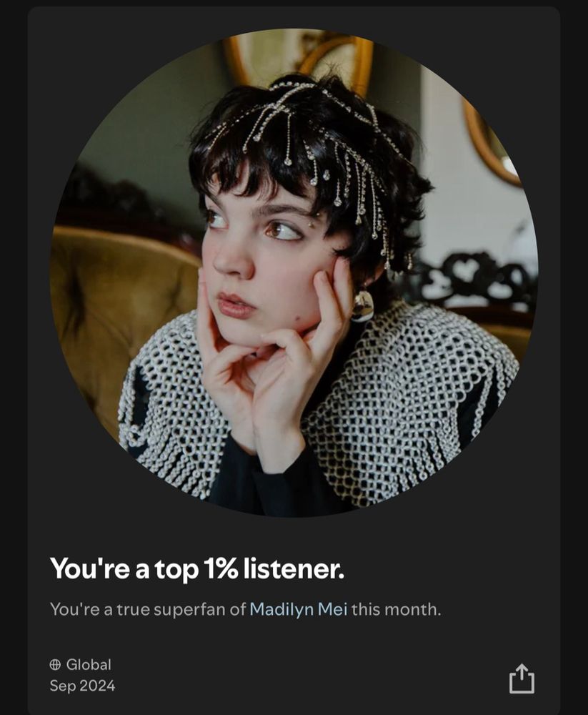
Task: Click the word "listener." in headline
Action: click(x=294, y=568)
